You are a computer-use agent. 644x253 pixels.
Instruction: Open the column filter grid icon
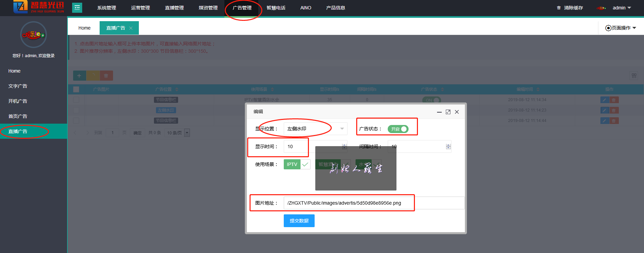634,76
